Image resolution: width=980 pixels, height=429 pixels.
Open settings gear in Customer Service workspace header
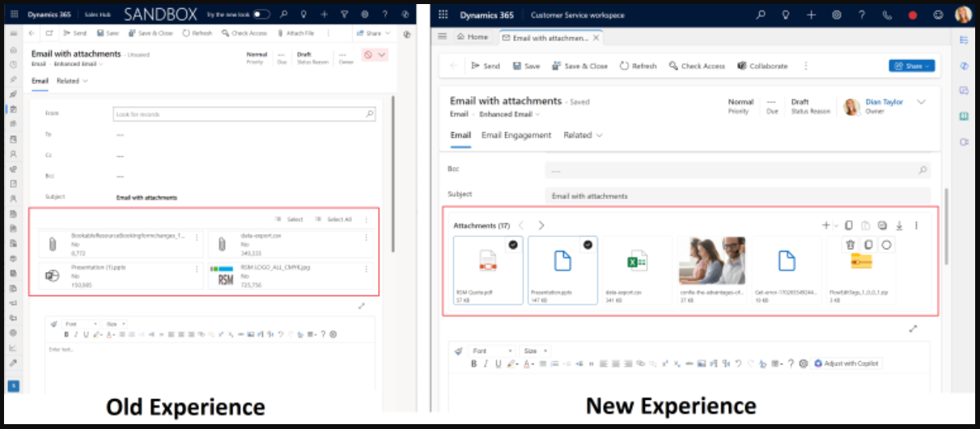[837, 15]
